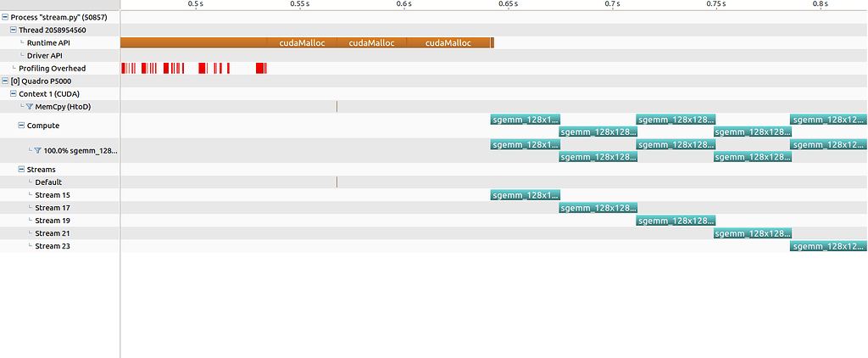The width and height of the screenshot is (868, 358).
Task: Click the sgemm kernel block in Stream 17
Action: [x=598, y=208]
